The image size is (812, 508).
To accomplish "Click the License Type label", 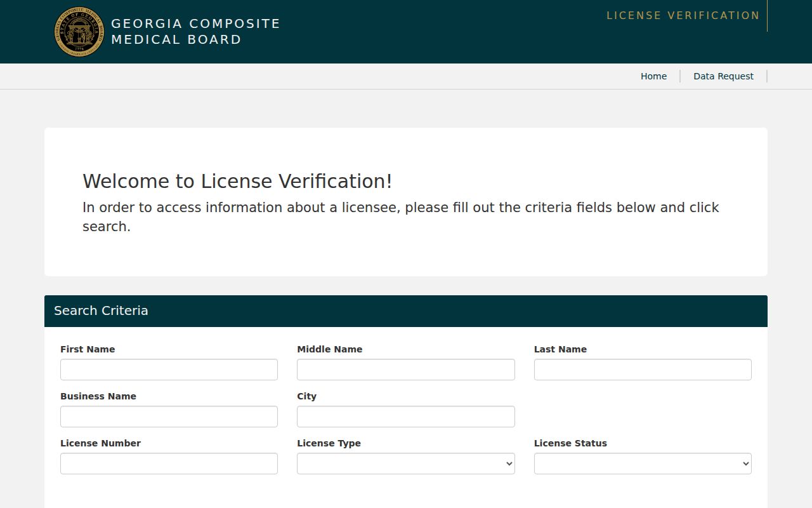I will pyautogui.click(x=329, y=443).
